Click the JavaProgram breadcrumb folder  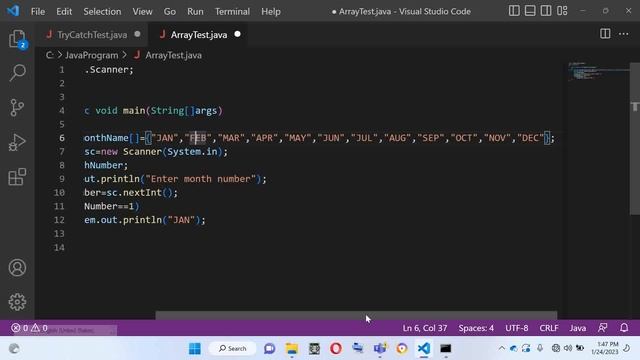pos(91,55)
